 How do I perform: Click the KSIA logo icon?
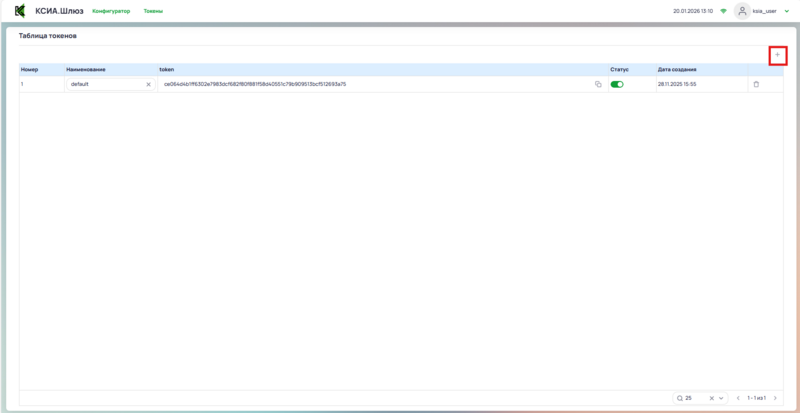coord(19,10)
